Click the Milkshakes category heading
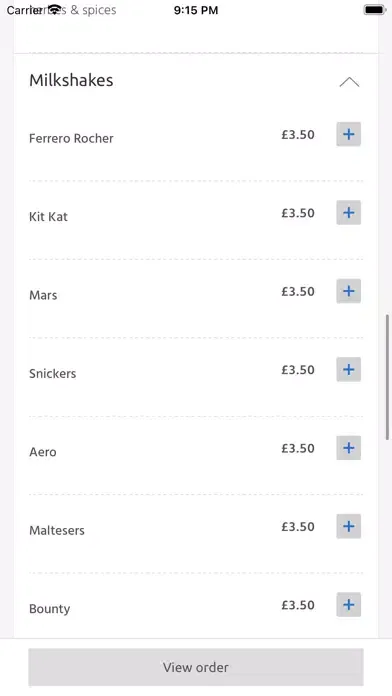The image size is (392, 696). pos(71,80)
